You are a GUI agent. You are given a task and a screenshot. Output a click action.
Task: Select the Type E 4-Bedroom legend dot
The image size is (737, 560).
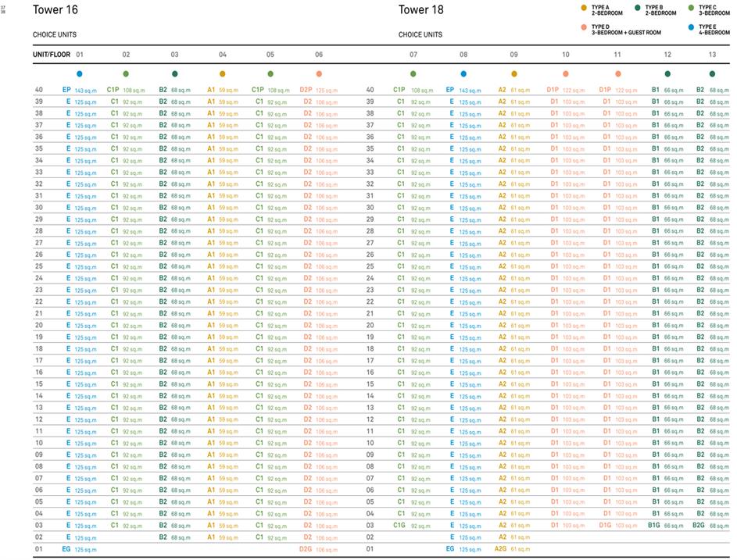click(x=690, y=28)
